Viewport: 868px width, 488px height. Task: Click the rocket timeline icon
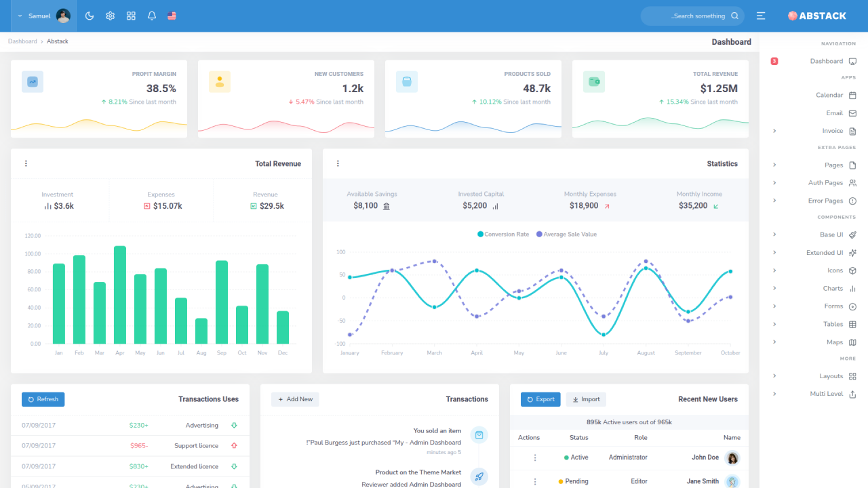pyautogui.click(x=479, y=476)
